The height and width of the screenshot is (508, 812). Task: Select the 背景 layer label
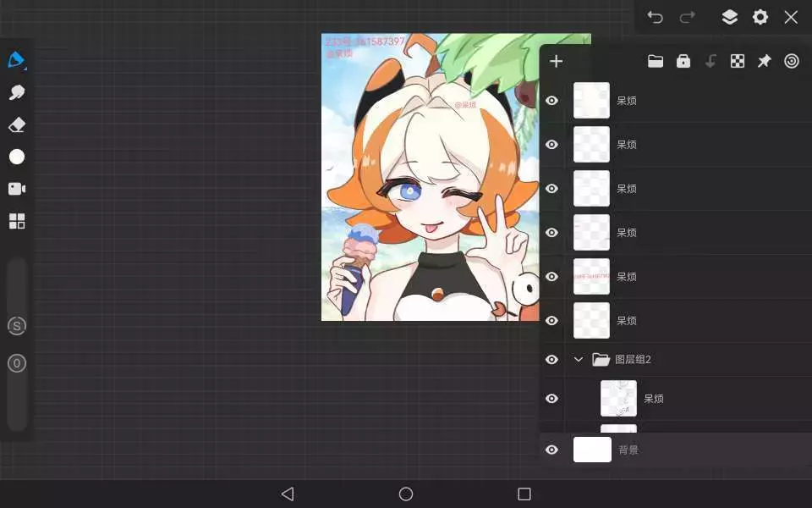(x=628, y=450)
